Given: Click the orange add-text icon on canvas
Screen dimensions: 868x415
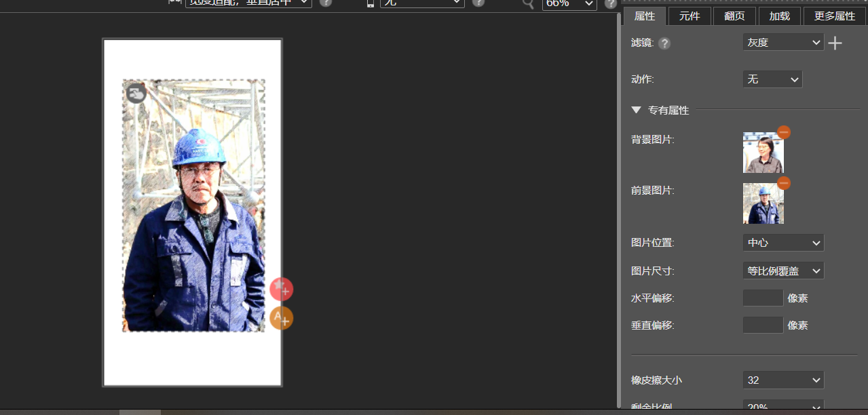Looking at the screenshot, I should point(281,317).
